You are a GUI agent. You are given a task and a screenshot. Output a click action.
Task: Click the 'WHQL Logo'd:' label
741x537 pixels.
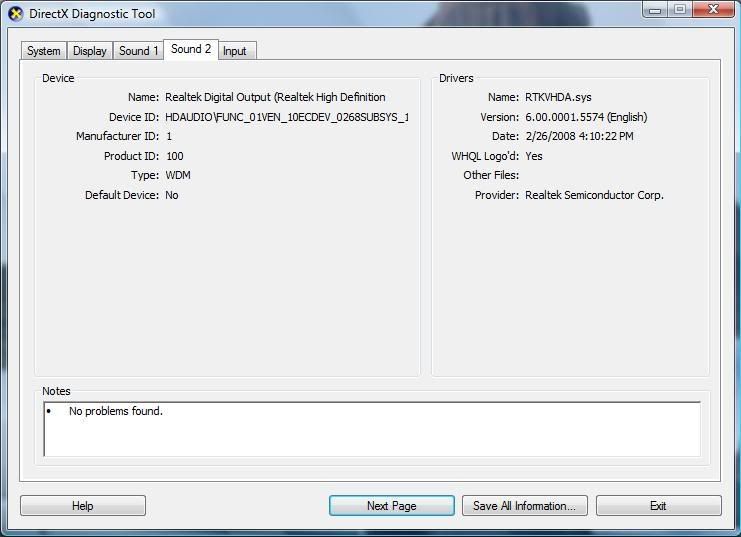pos(485,156)
